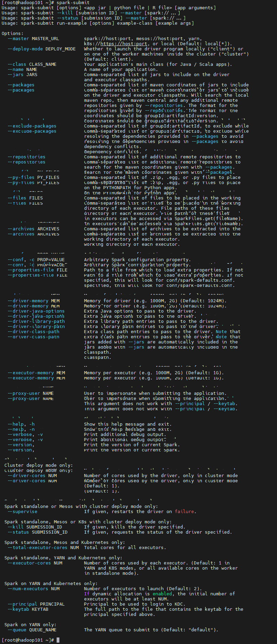277x644 pixels.
Task: Click the --executor-cores NUM option
Action: point(35,563)
